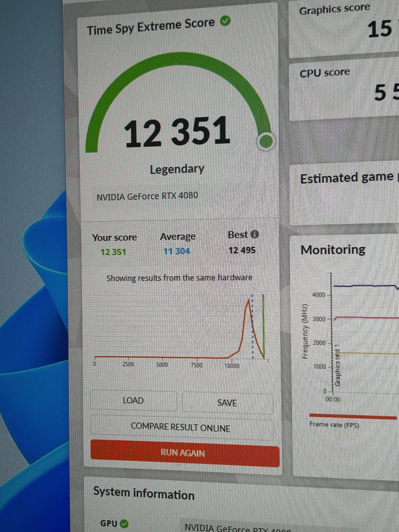The width and height of the screenshot is (399, 532).
Task: Click the Average column label
Action: [178, 237]
